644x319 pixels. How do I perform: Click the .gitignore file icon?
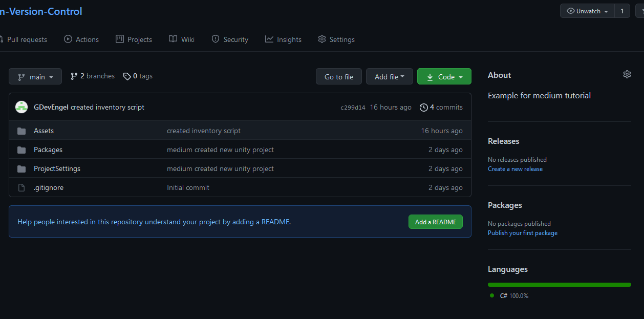22,188
